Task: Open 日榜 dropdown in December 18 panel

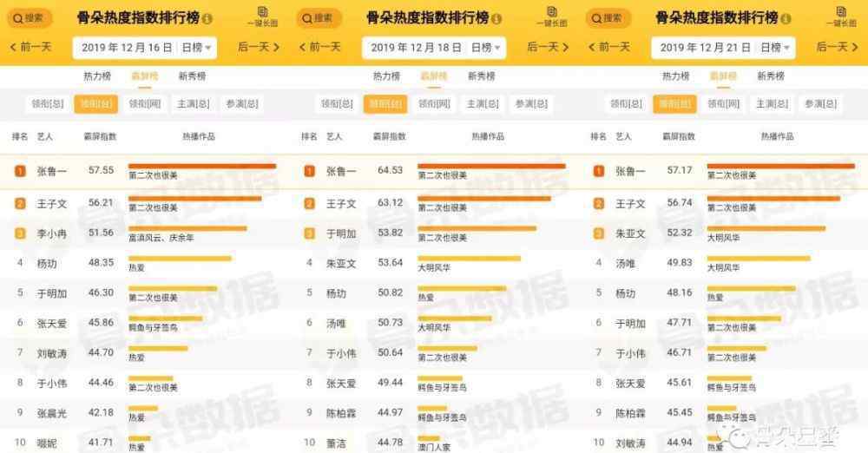Action: tap(486, 48)
